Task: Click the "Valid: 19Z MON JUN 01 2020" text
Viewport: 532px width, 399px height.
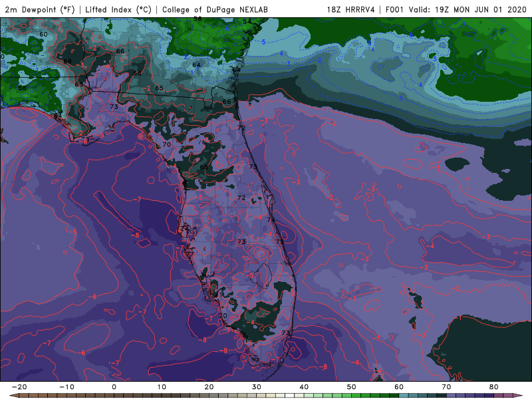Action: click(x=467, y=9)
